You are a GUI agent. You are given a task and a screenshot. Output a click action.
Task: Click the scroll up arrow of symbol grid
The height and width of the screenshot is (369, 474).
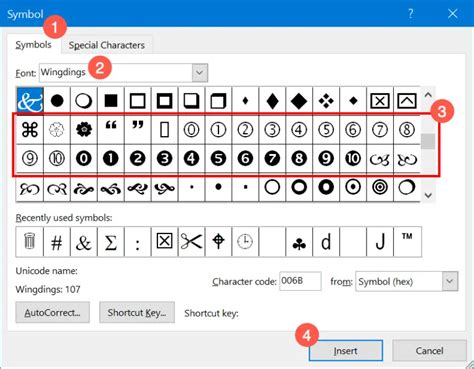pos(428,95)
